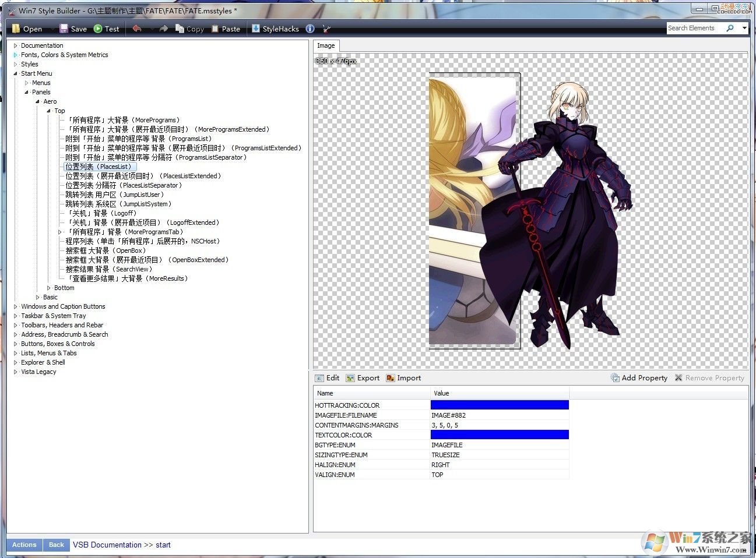Click Add Property
The height and width of the screenshot is (558, 756).
coord(639,377)
